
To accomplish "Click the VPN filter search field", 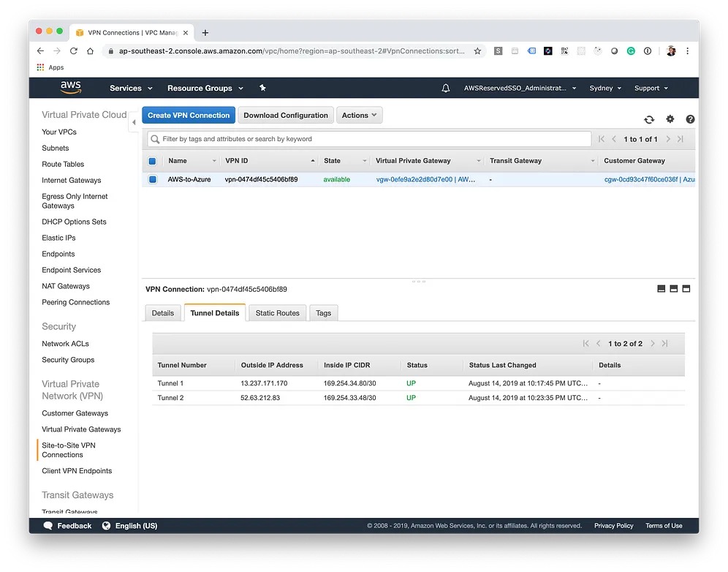I will click(x=369, y=139).
